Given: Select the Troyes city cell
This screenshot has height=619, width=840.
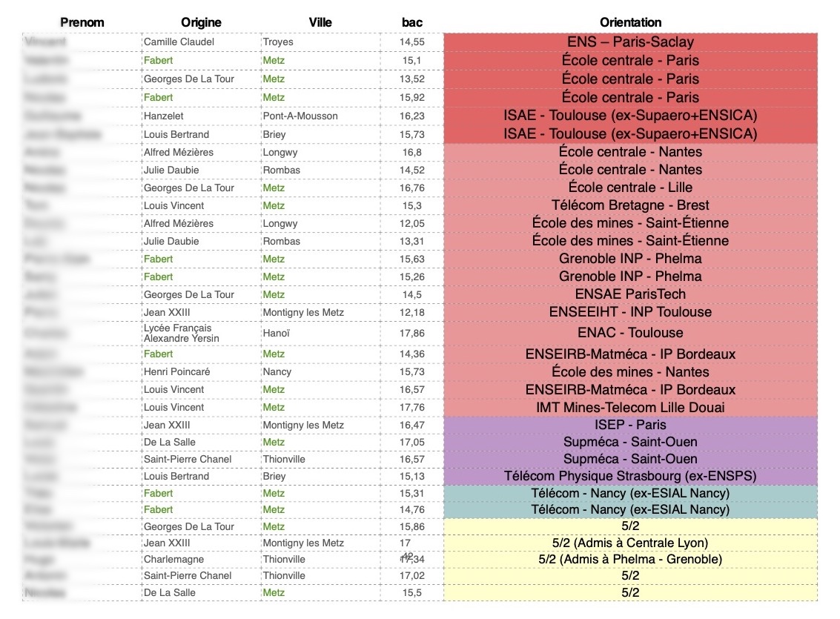Looking at the screenshot, I should (320, 42).
